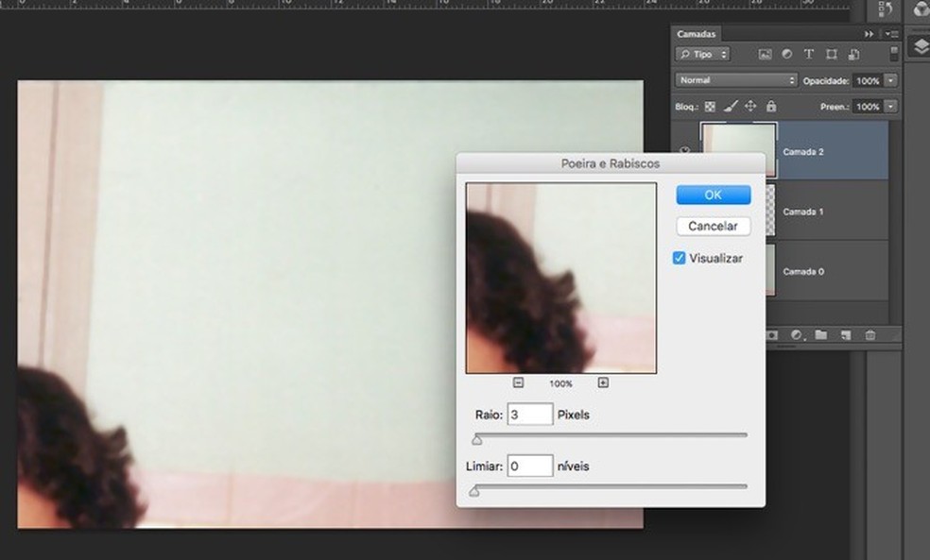Click the lock position move icon

coord(750,107)
